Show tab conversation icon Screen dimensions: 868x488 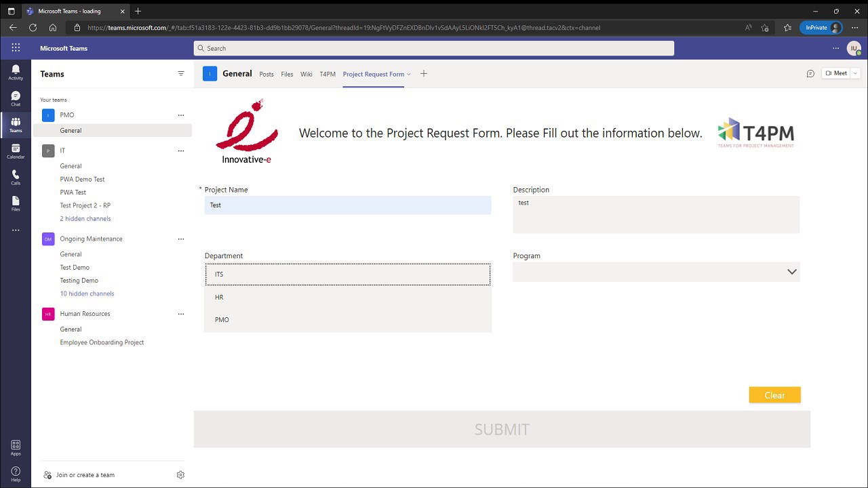coord(810,73)
